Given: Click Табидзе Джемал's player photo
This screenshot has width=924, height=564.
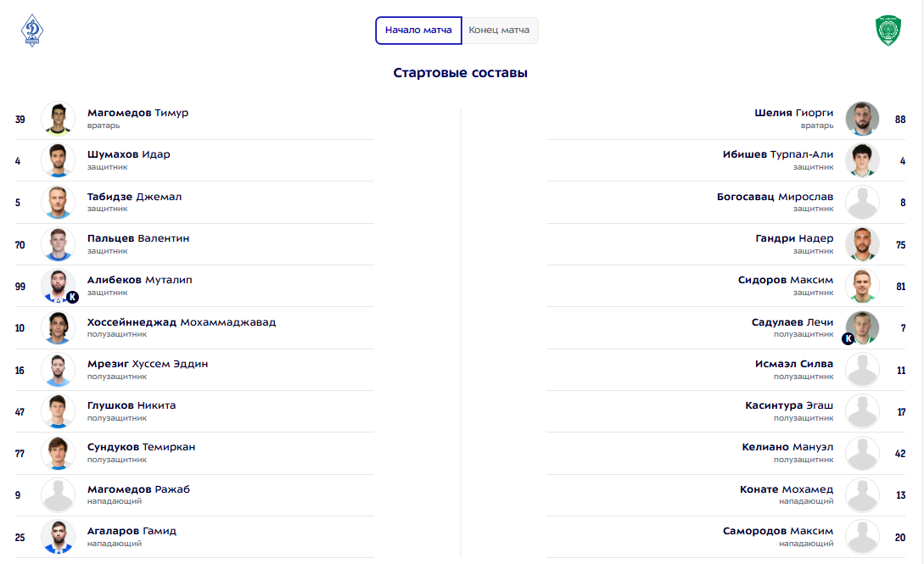Looking at the screenshot, I should [59, 202].
